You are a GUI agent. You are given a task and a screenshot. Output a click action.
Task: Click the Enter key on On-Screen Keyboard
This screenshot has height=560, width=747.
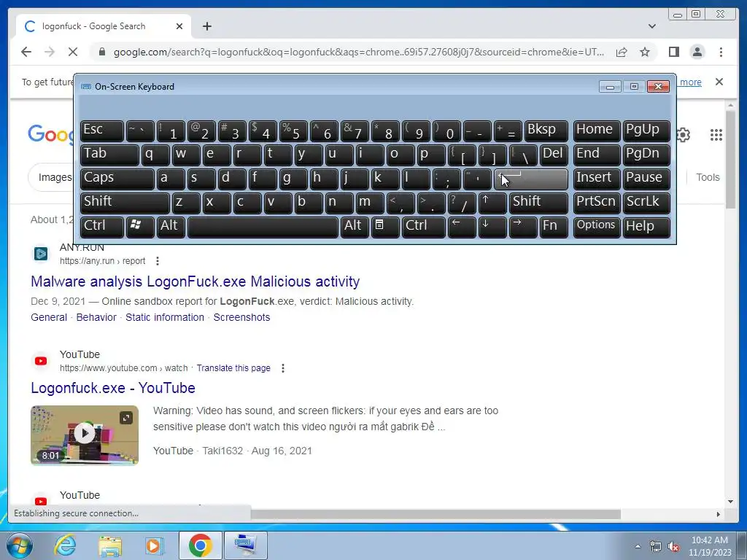[531, 179]
